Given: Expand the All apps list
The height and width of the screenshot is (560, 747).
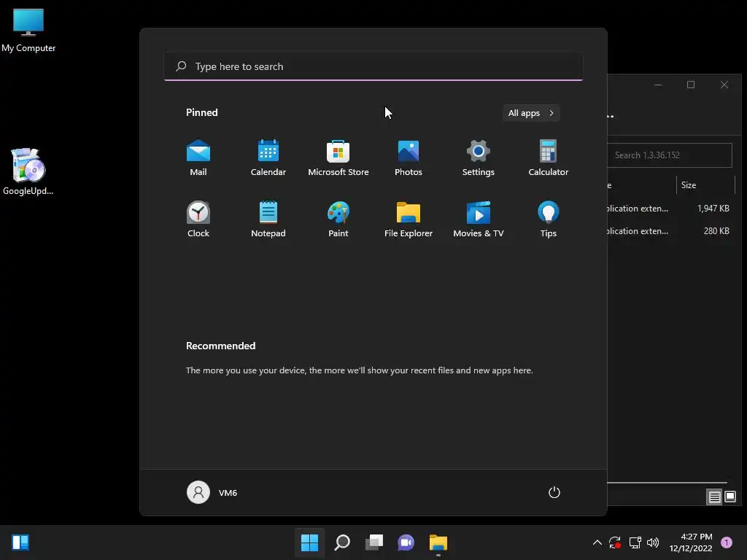Looking at the screenshot, I should (531, 113).
